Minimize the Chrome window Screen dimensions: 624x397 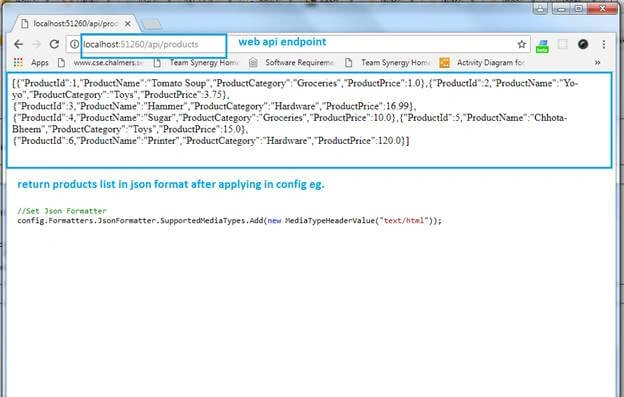click(561, 8)
